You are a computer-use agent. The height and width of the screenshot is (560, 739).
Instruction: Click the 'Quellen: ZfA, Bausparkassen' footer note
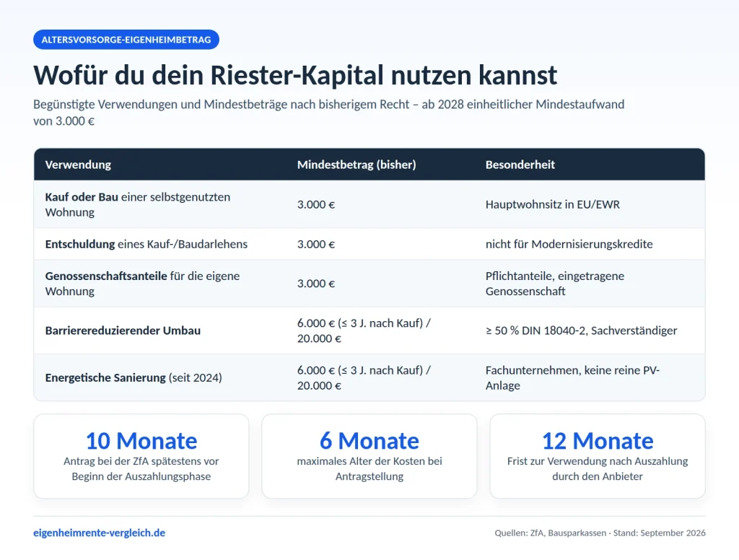tap(600, 533)
